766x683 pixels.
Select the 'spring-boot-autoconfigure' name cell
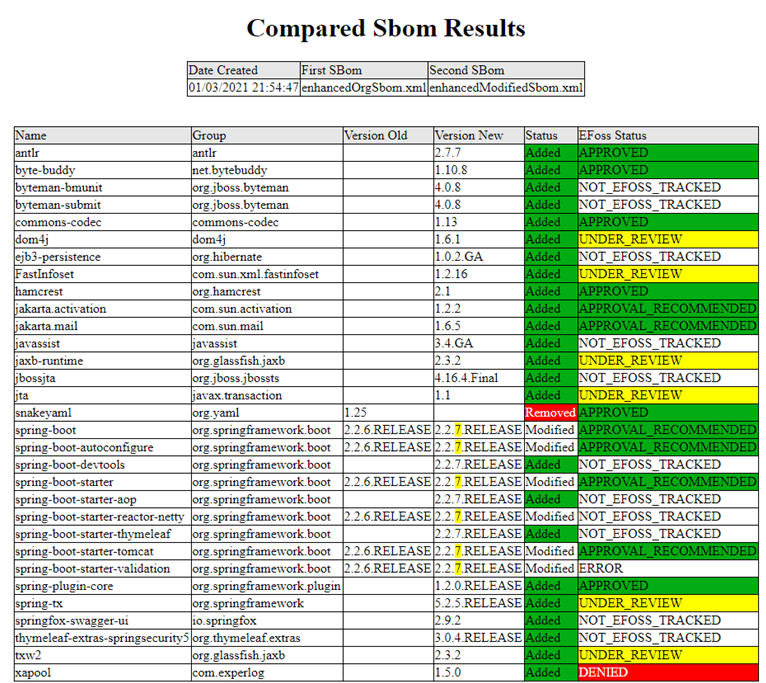coord(103,448)
